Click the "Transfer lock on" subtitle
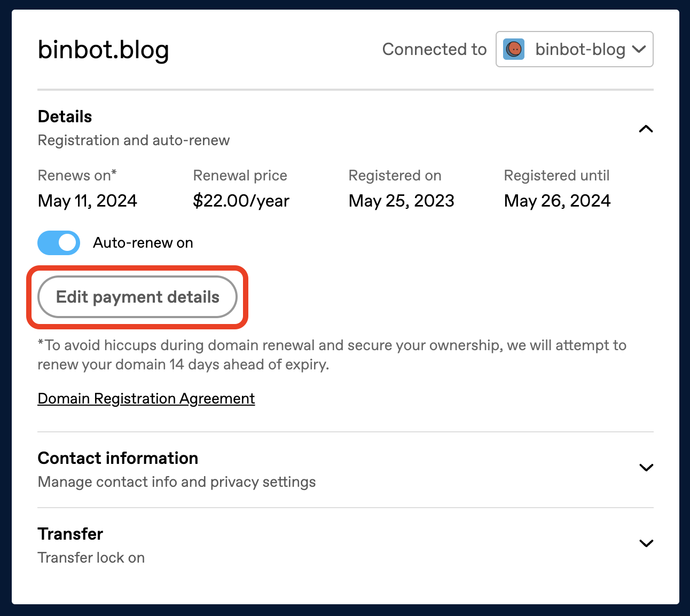The height and width of the screenshot is (616, 690). coord(91,558)
